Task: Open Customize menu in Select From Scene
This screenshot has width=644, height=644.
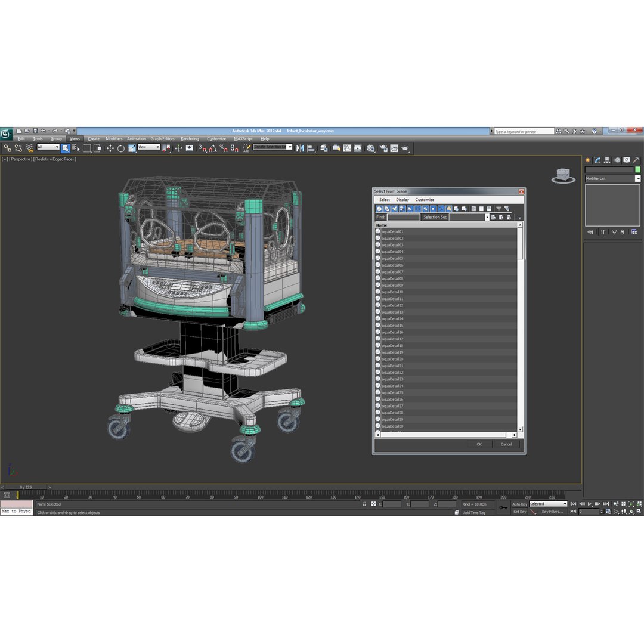Action: tap(425, 200)
